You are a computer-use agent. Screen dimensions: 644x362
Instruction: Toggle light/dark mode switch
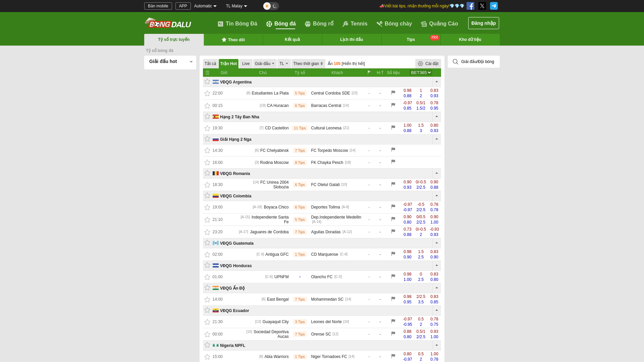271,6
